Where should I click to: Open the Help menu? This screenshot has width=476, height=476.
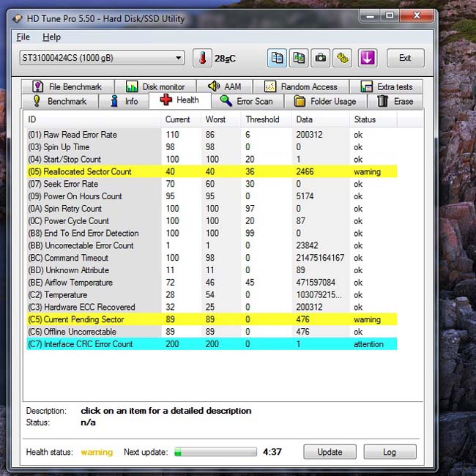pyautogui.click(x=51, y=37)
